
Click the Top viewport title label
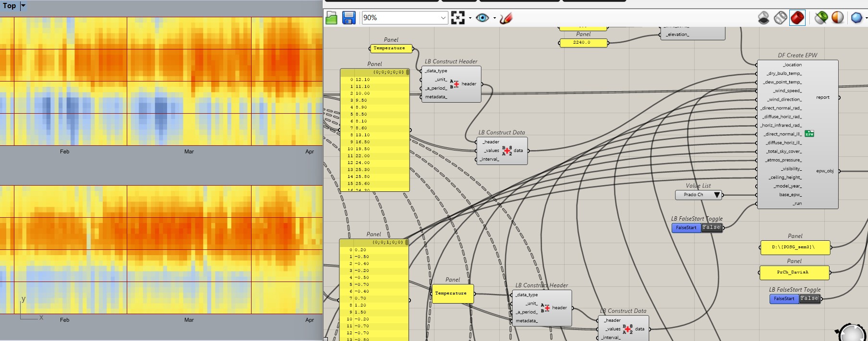click(x=9, y=6)
